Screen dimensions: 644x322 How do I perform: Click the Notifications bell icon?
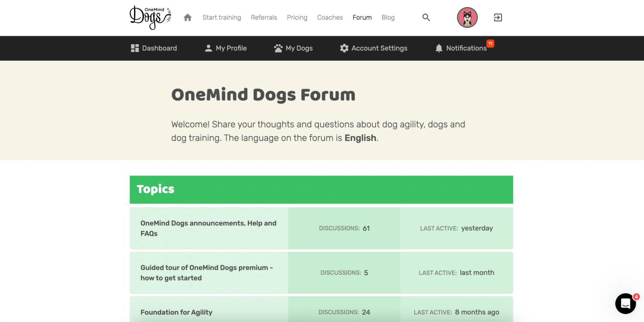[439, 48]
